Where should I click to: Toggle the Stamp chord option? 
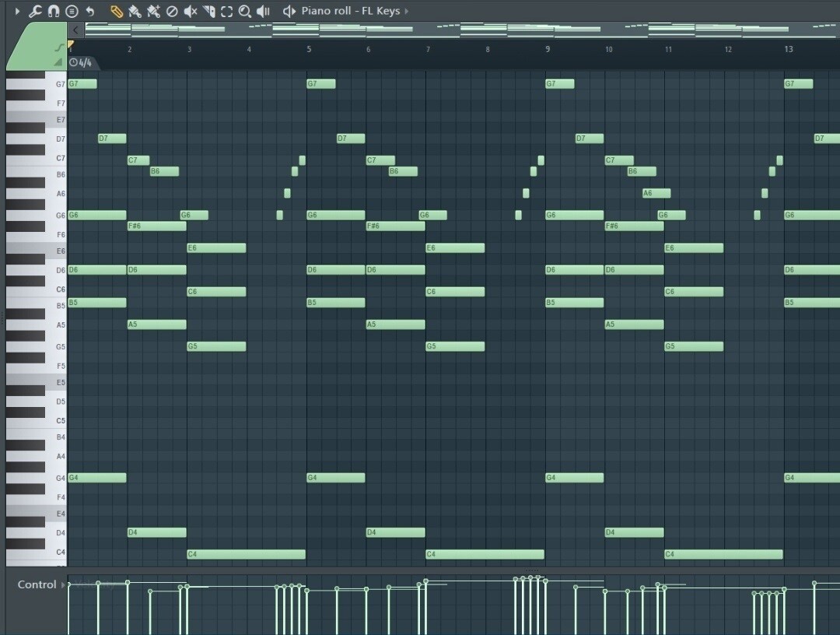click(x=72, y=12)
